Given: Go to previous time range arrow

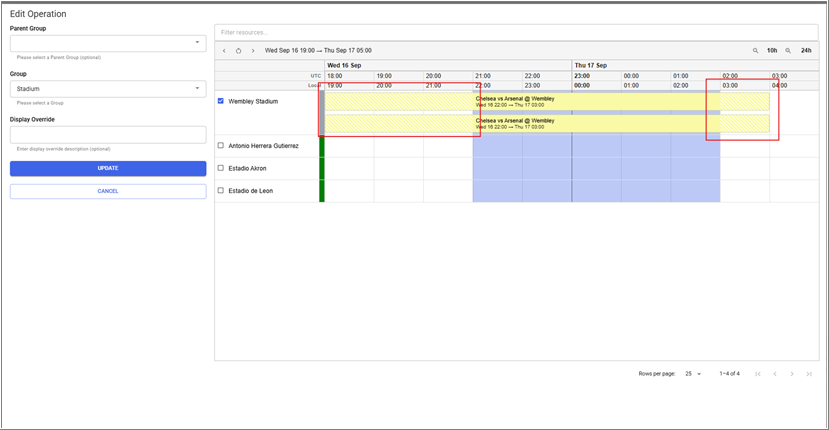Looking at the screenshot, I should tap(224, 51).
